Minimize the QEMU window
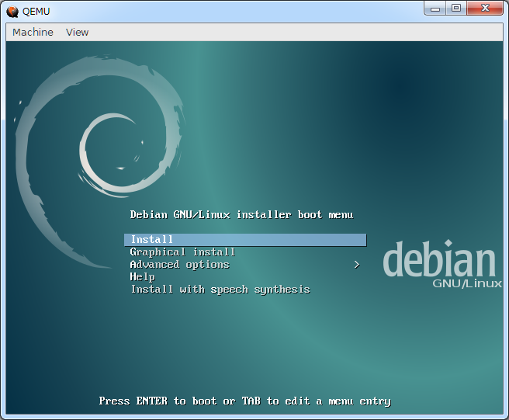509x420 pixels. [435, 9]
